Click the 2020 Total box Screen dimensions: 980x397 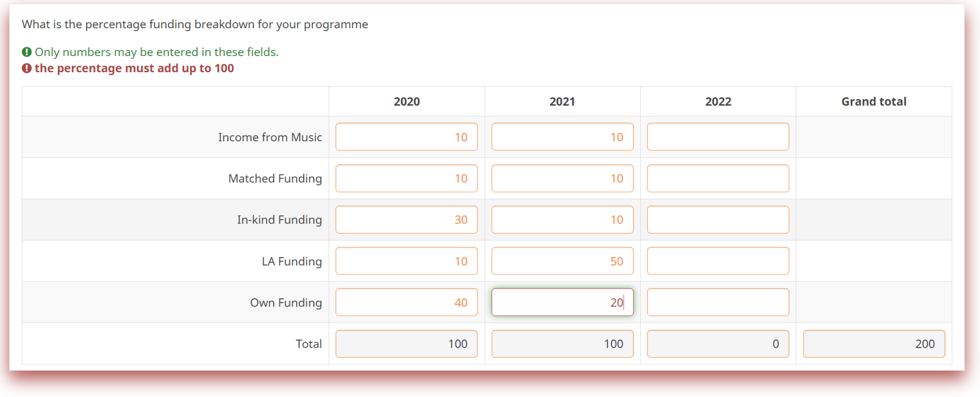pyautogui.click(x=406, y=343)
